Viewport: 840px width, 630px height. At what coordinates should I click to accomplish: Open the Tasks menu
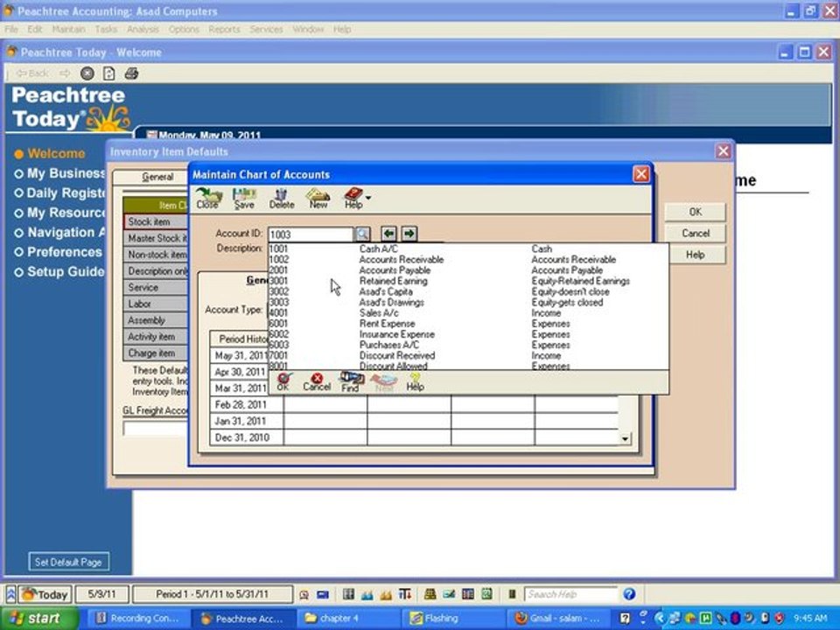pos(106,30)
